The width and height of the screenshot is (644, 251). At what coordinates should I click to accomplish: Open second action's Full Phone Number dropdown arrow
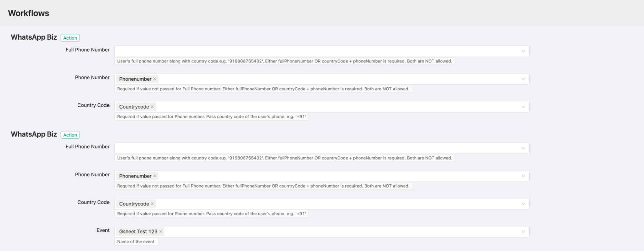point(523,148)
